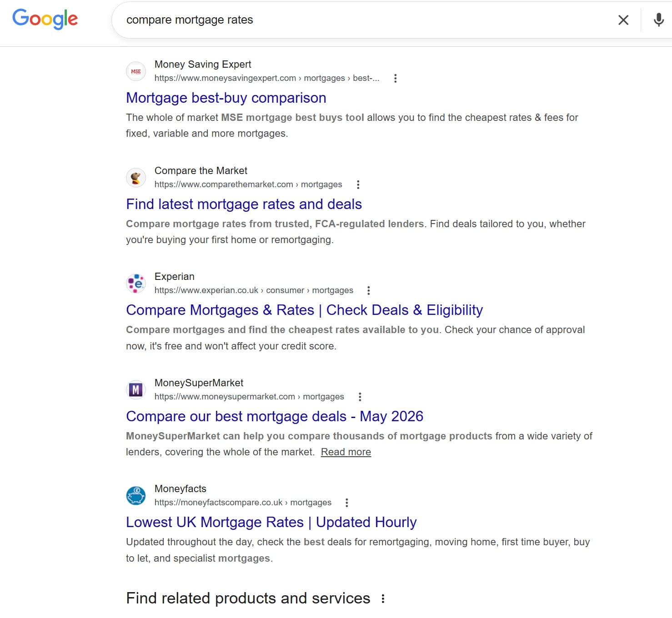
Task: Click the Moneyfacts piggy bank favicon
Action: point(136,496)
